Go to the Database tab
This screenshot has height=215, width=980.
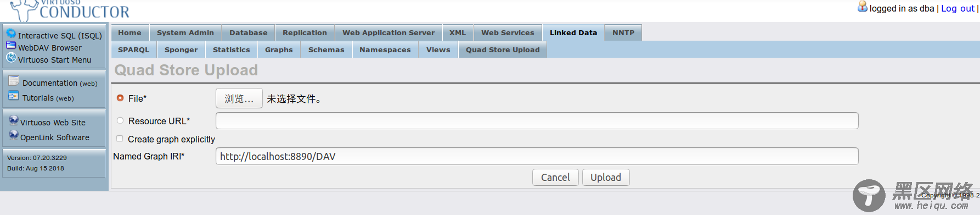249,32
